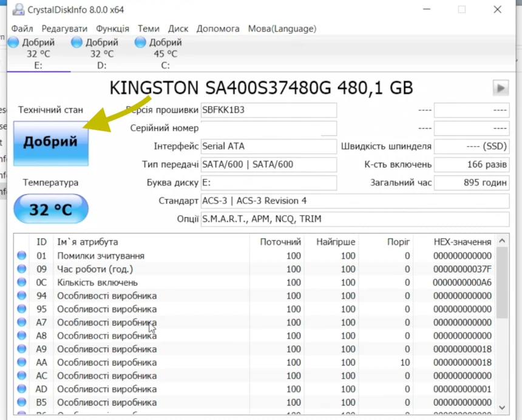
Task: Click HEX value 00000000001 in row AD
Action: tap(463, 389)
